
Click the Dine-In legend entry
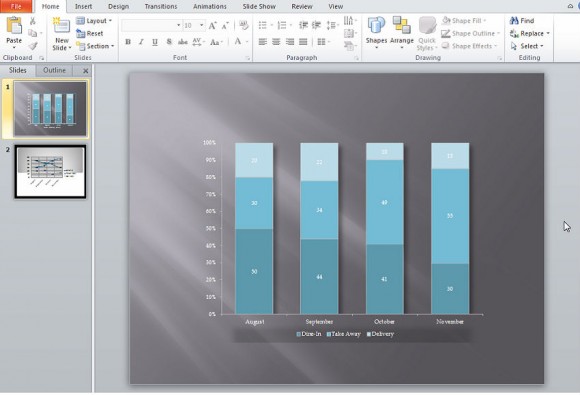click(309, 334)
